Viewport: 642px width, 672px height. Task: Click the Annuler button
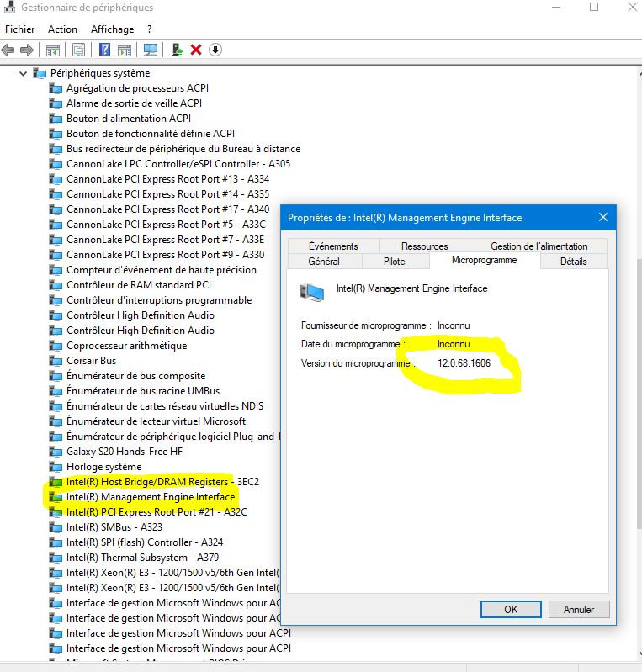[x=579, y=610]
